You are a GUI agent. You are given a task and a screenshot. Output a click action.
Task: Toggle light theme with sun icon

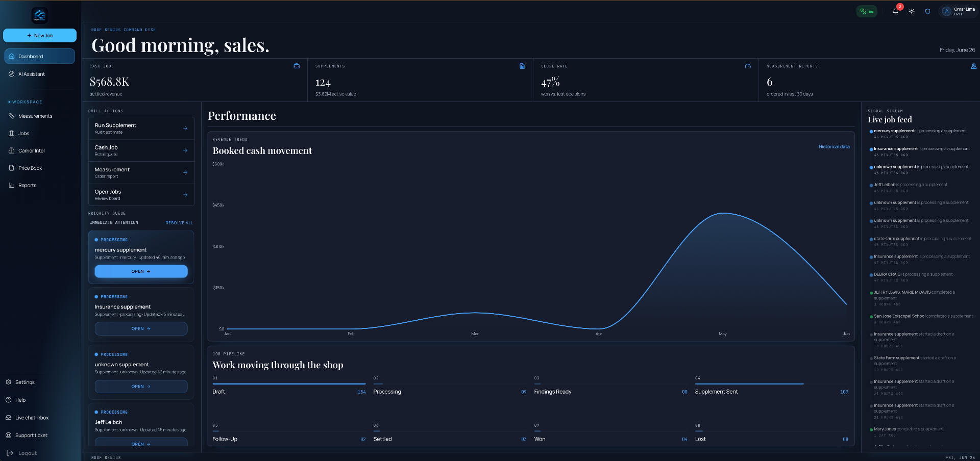tap(912, 11)
